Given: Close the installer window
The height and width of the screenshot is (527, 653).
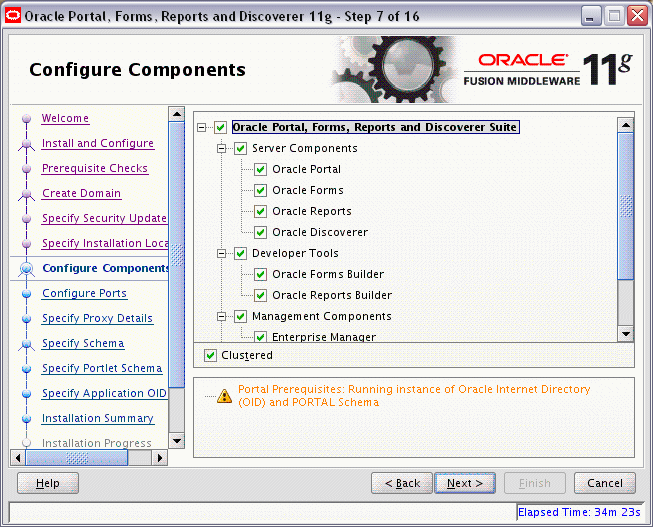Looking at the screenshot, I should coord(638,16).
